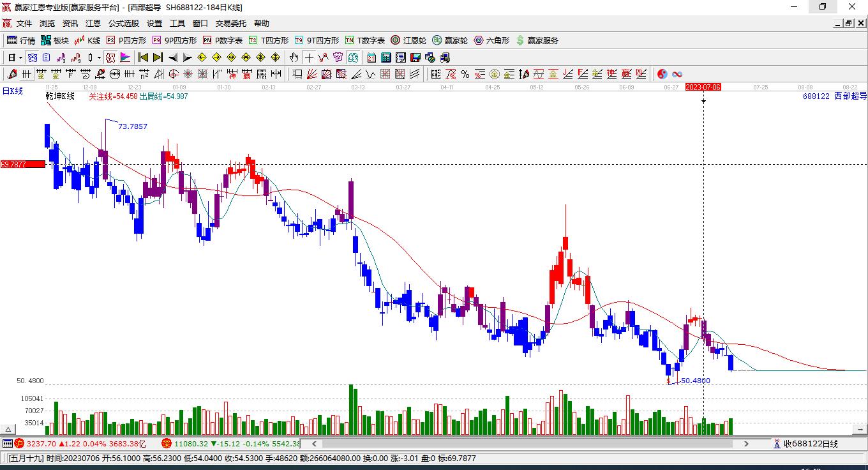The height and width of the screenshot is (470, 868).
Task: Click the 688122 西部超导 stock label
Action: 835,96
